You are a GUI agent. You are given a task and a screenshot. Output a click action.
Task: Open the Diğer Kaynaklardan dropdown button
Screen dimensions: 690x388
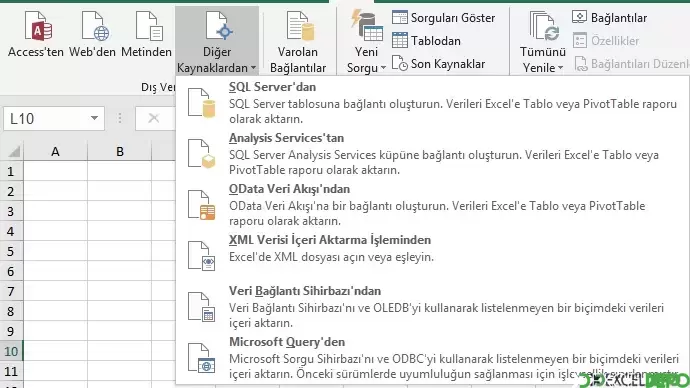217,40
